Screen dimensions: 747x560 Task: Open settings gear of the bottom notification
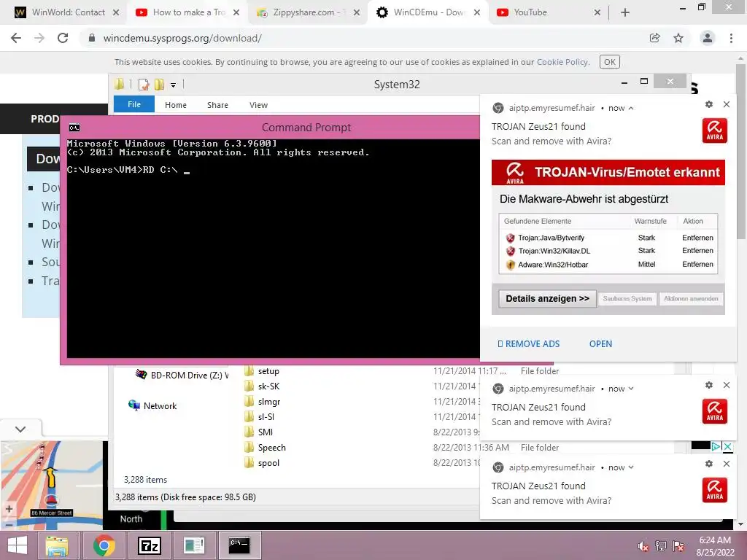click(709, 463)
